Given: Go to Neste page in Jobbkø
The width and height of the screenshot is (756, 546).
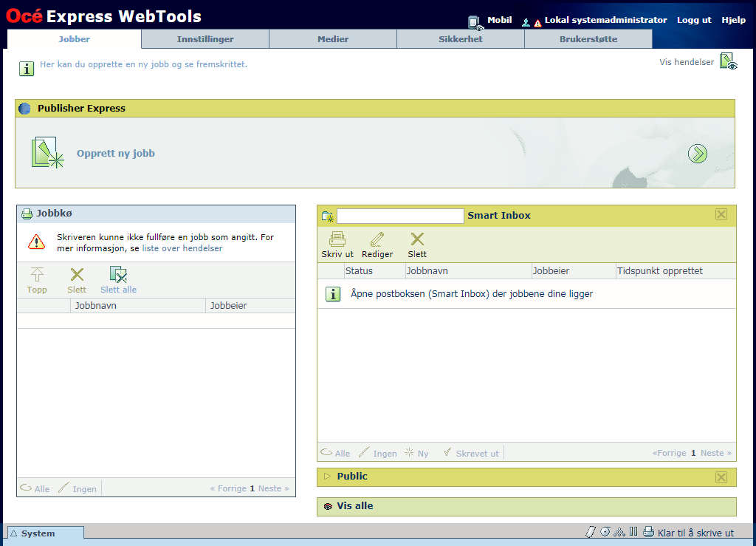Looking at the screenshot, I should [273, 488].
